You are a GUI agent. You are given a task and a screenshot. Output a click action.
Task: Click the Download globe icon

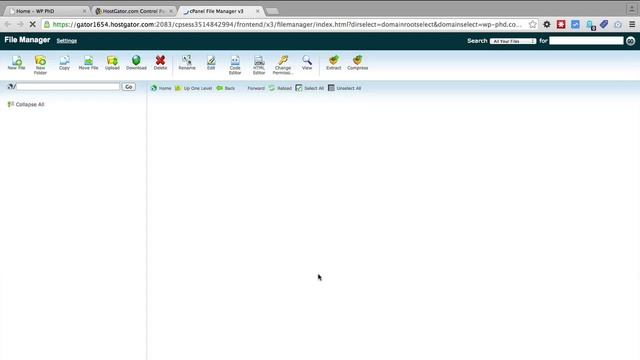point(136,62)
